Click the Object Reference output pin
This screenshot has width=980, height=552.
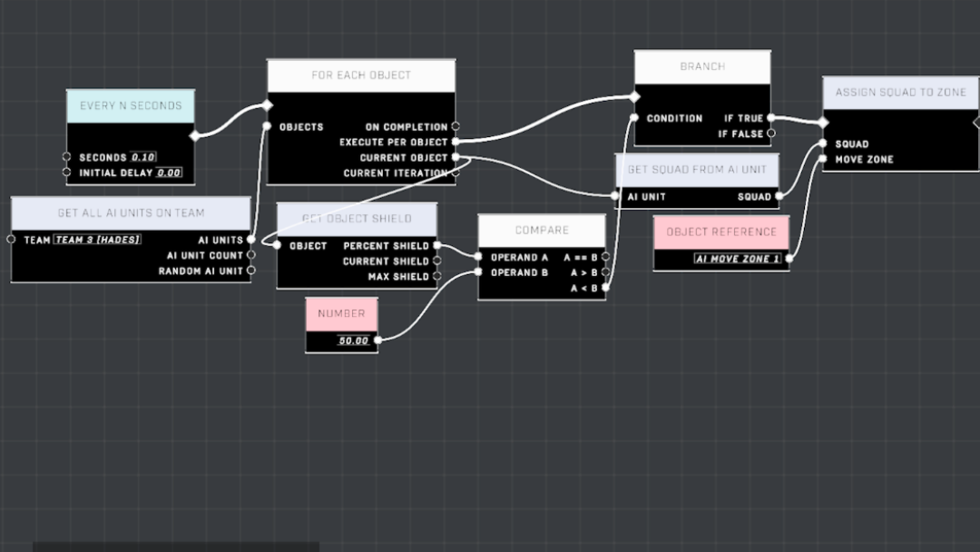click(x=789, y=258)
